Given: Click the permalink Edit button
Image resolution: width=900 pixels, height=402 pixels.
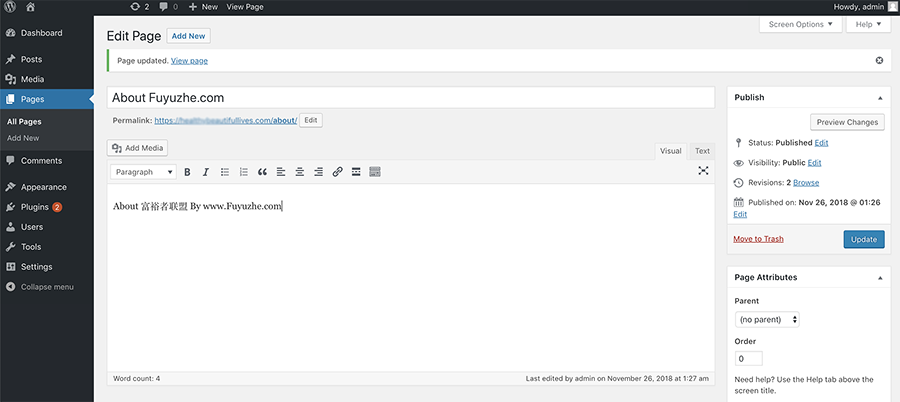Looking at the screenshot, I should coord(311,121).
